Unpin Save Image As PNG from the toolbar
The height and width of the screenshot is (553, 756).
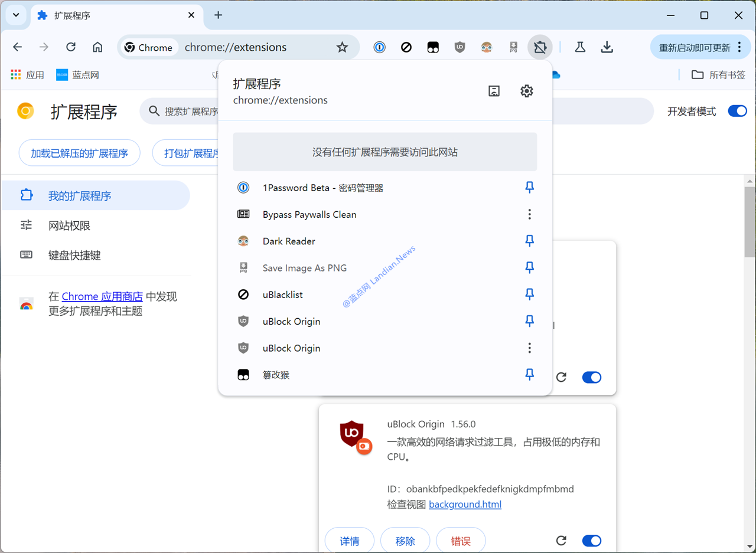[530, 268]
